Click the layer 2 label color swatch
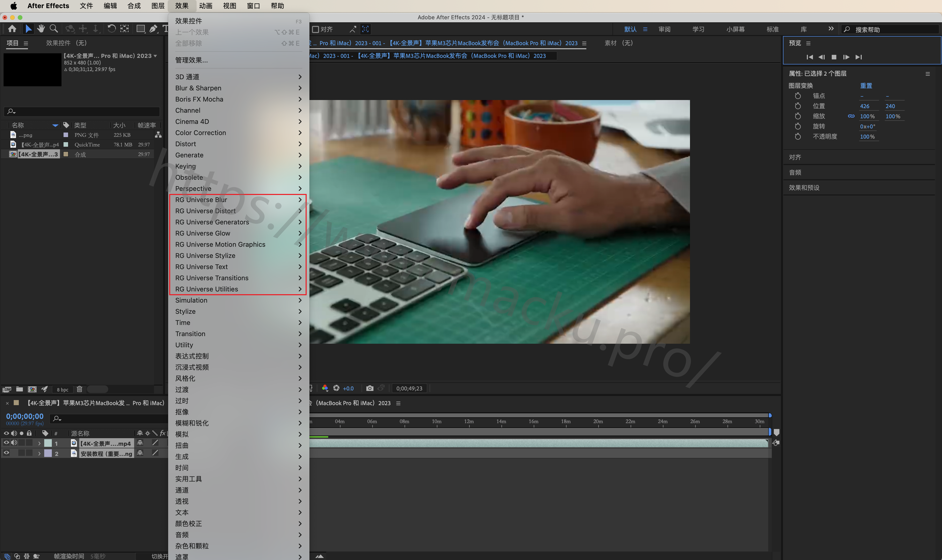Image resolution: width=942 pixels, height=560 pixels. [x=48, y=453]
